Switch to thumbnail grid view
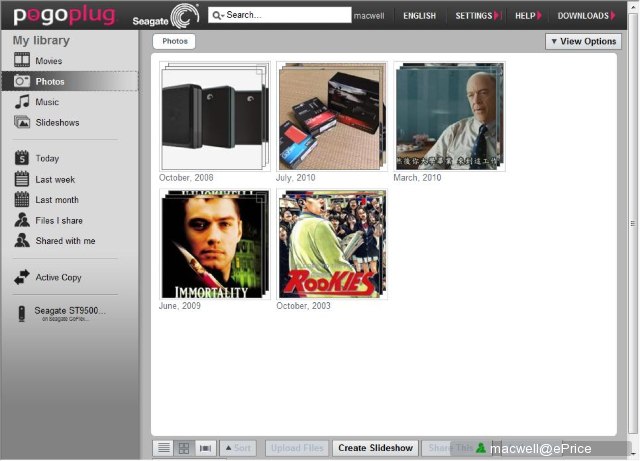The height and width of the screenshot is (461, 640). pyautogui.click(x=184, y=448)
